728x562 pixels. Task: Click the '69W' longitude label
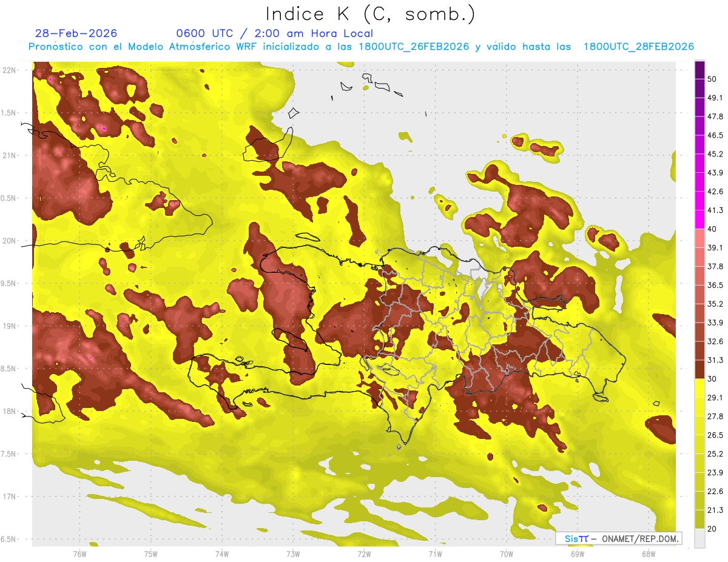click(577, 554)
